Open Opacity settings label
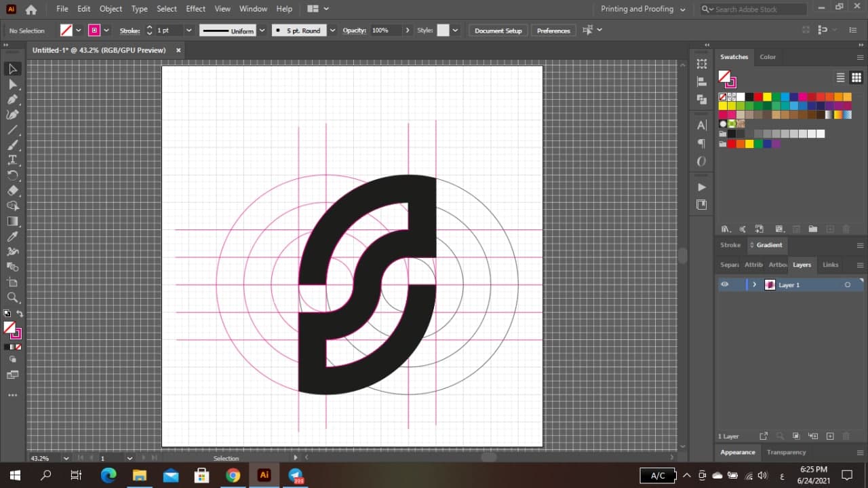Image resolution: width=868 pixels, height=488 pixels. tap(354, 31)
